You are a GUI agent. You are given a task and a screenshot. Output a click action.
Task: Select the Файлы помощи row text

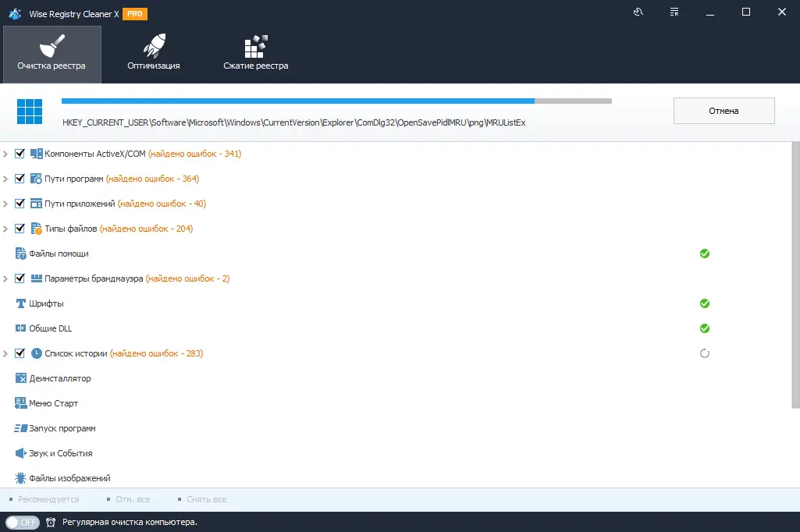(x=59, y=254)
